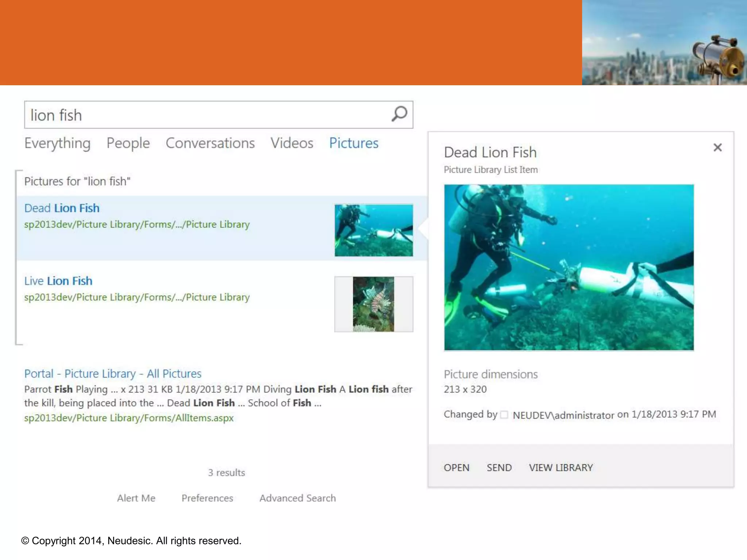Image resolution: width=747 pixels, height=560 pixels.
Task: Open the Live Lion Fish result link
Action: pos(58,281)
